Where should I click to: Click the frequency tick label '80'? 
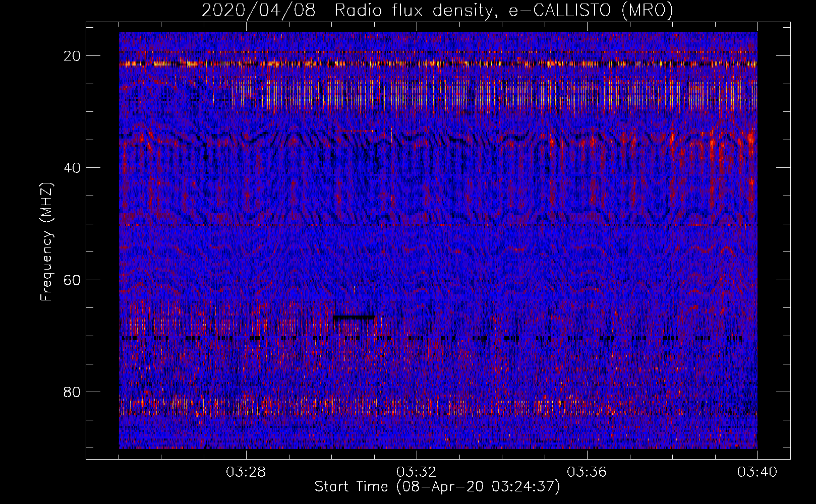coord(72,392)
